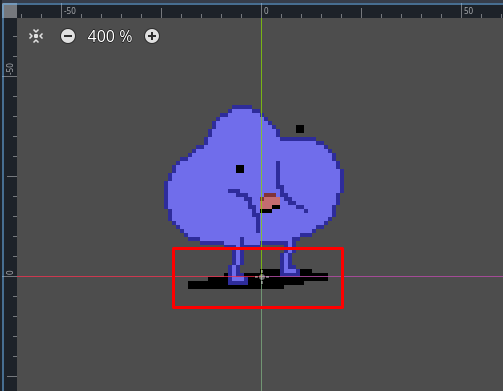
Task: Select the purple blob sprite
Action: tap(254, 197)
